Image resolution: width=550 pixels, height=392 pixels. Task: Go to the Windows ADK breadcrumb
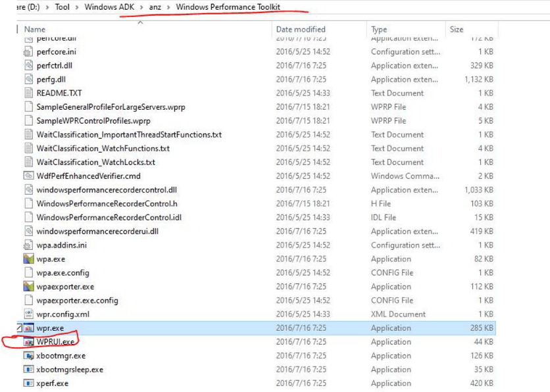(x=109, y=7)
